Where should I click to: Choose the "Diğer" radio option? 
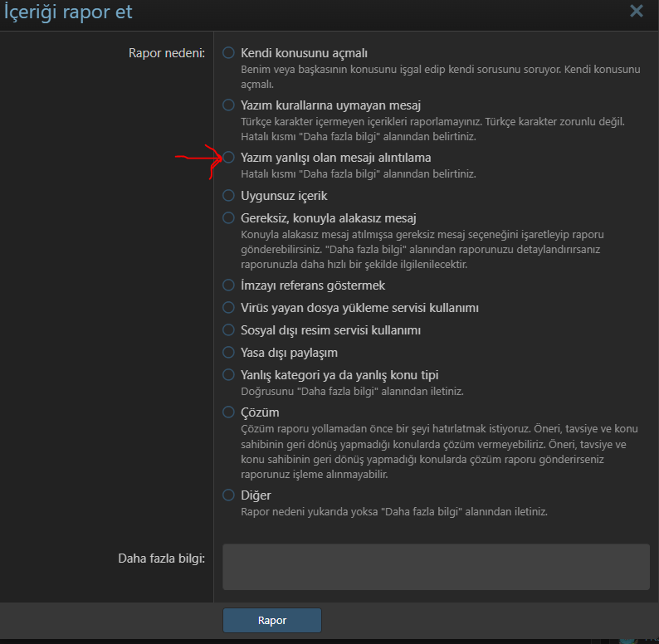(x=228, y=495)
